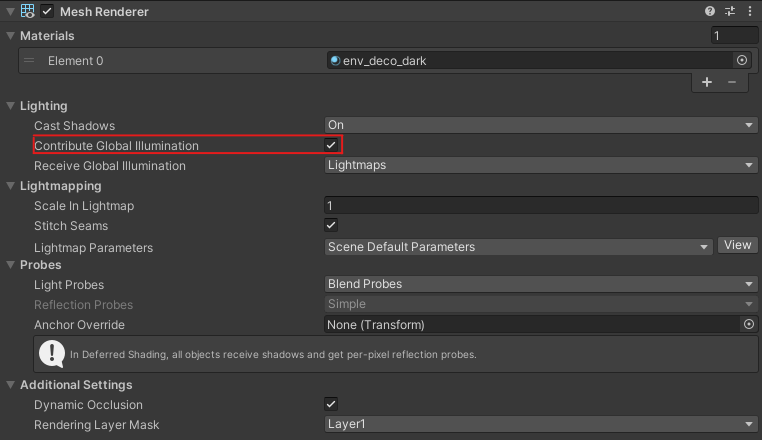This screenshot has width=762, height=440.
Task: Open the Light Probes dropdown
Action: [541, 284]
